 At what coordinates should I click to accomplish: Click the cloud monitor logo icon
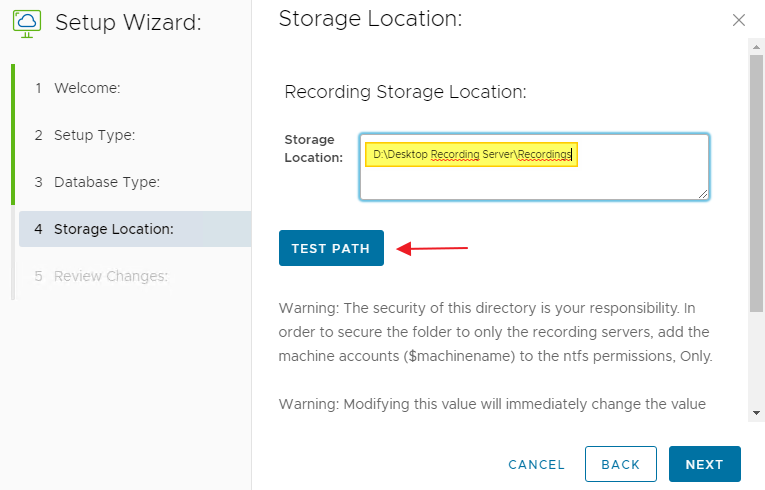click(x=26, y=22)
